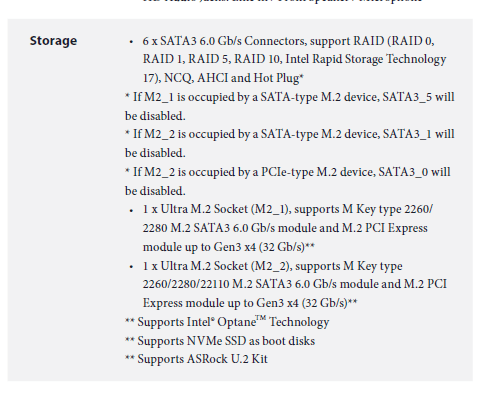Screen dimensions: 488x420
Task: Click the 2280 M.2 SATA3 6.0 Gb/s module line
Action: pos(285,228)
